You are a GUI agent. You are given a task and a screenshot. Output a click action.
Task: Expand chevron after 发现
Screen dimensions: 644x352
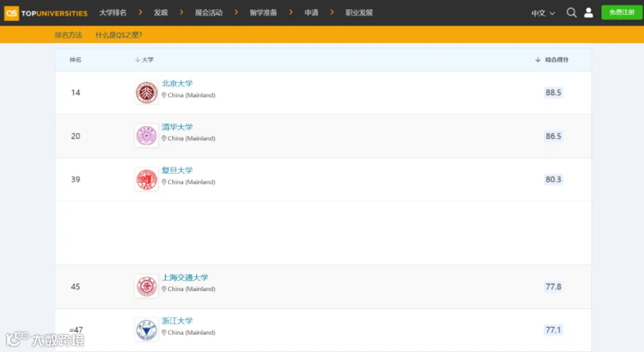pyautogui.click(x=182, y=12)
